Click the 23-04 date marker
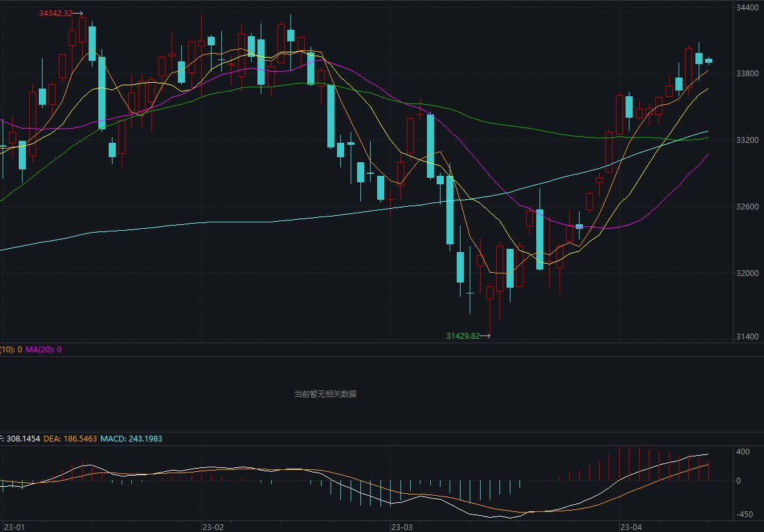 click(x=631, y=527)
